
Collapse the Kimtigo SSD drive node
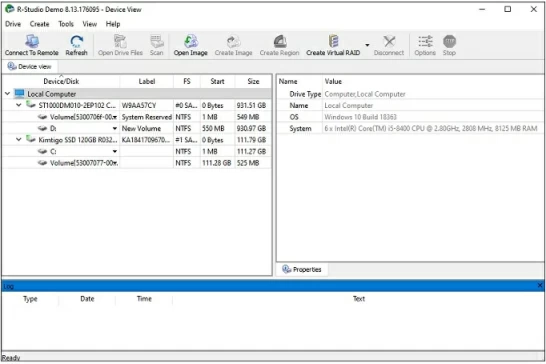[19, 139]
